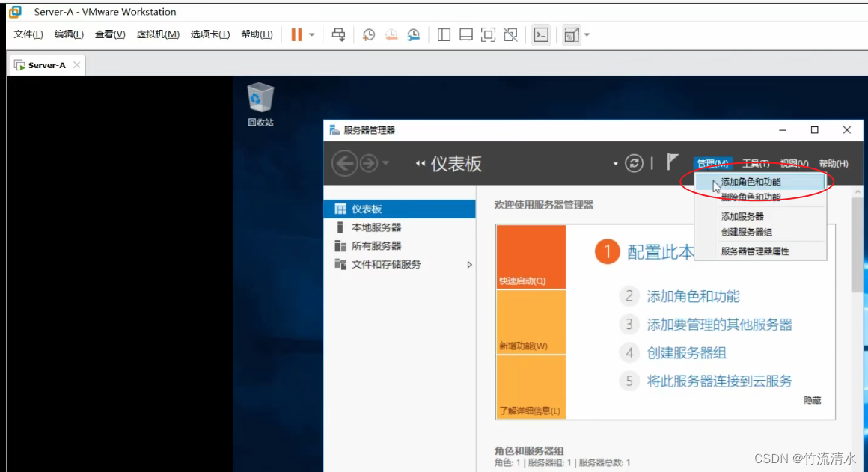Select 文件和存储服务 in the left navigation
Image resolution: width=868 pixels, height=472 pixels.
(400, 265)
